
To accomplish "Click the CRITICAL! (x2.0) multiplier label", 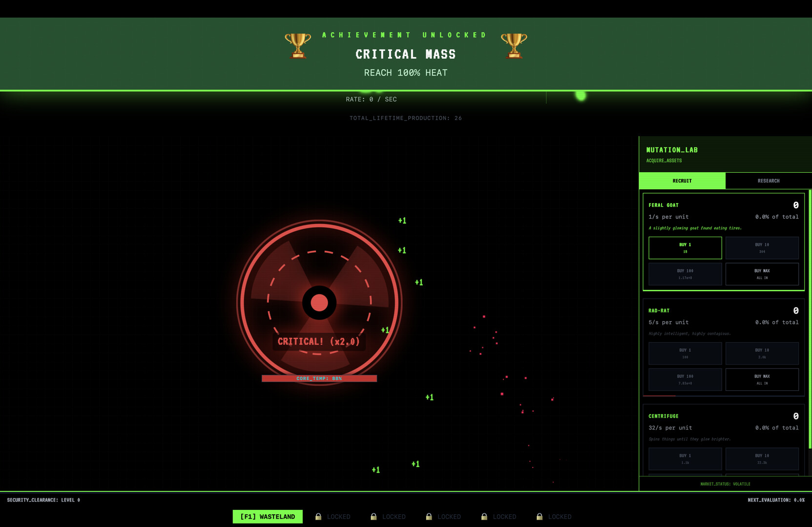I will 319,342.
